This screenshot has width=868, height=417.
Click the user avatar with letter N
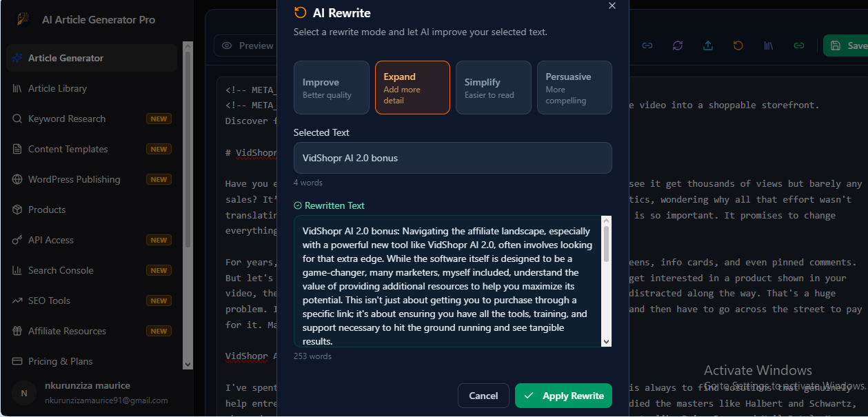click(24, 393)
